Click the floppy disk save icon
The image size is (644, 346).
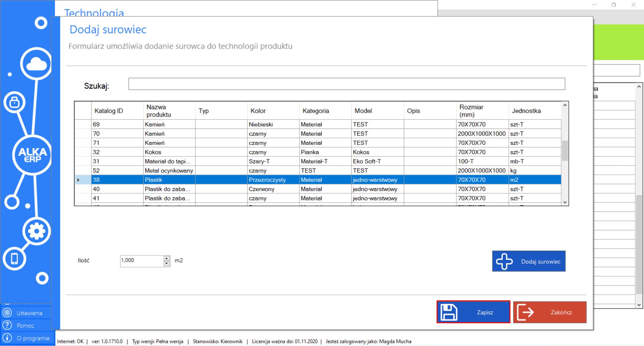coord(449,312)
